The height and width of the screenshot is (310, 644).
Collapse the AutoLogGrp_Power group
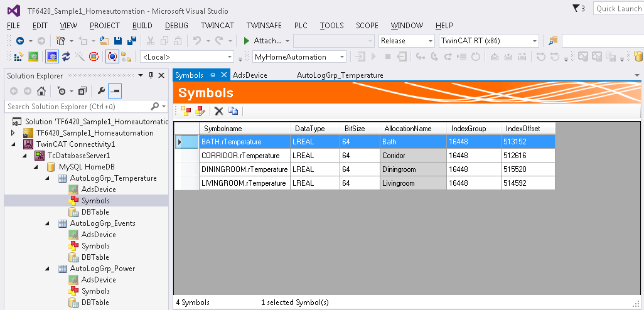coord(47,268)
